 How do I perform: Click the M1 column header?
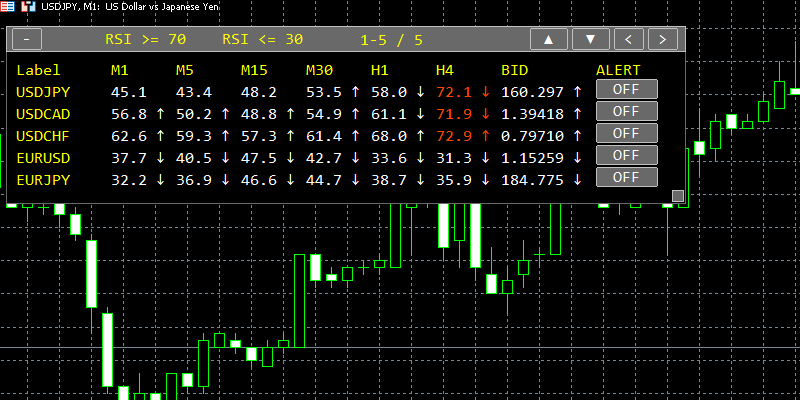coord(120,70)
